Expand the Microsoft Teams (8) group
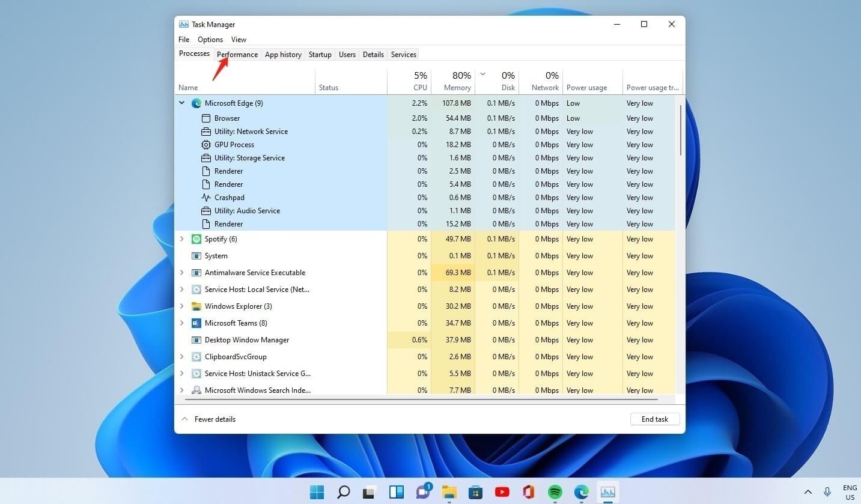Viewport: 861px width, 504px height. pos(182,323)
